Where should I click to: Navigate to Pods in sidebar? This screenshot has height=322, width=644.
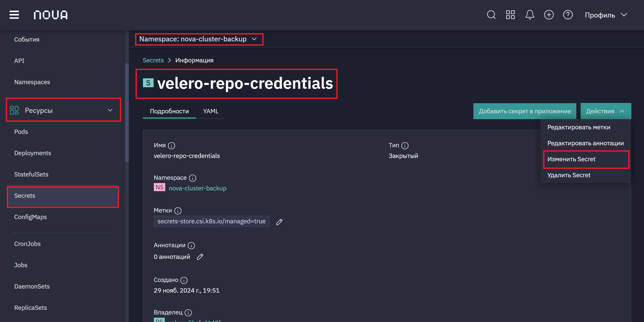tap(21, 132)
